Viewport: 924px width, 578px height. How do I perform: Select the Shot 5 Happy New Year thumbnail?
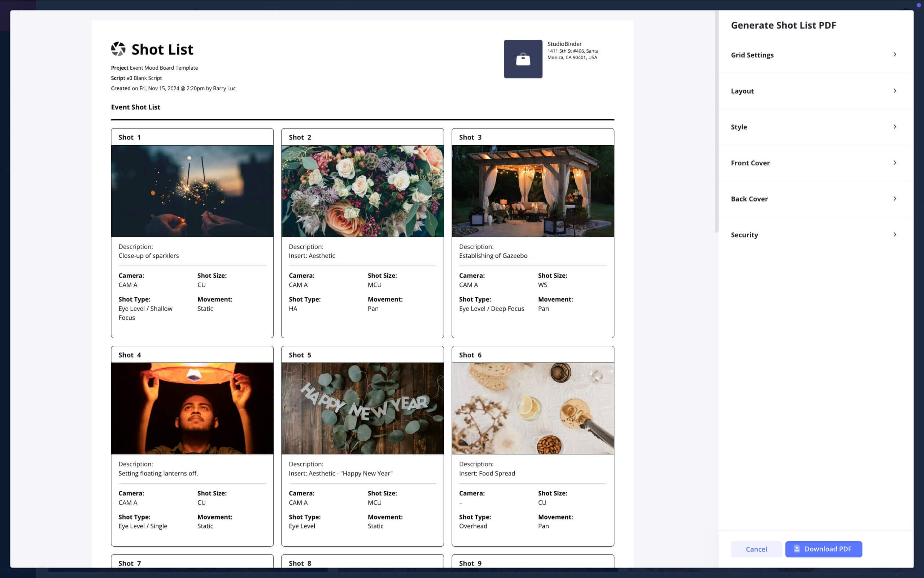click(362, 408)
